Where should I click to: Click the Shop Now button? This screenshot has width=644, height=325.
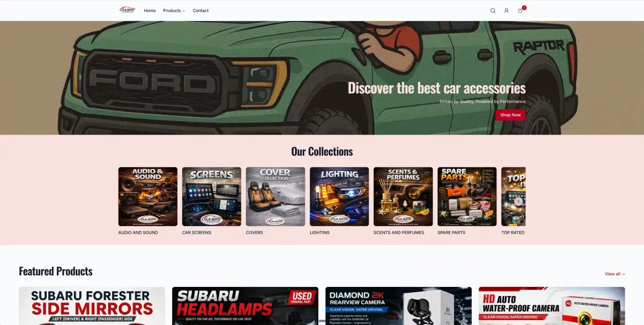click(510, 115)
